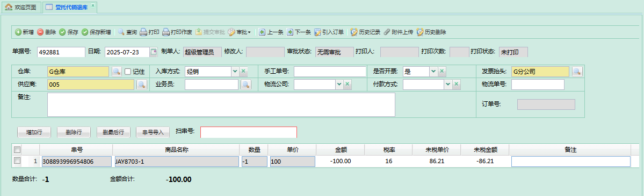The width and height of the screenshot is (644, 196).
Task: Click the 数量 cell showing -1
Action: (254, 162)
